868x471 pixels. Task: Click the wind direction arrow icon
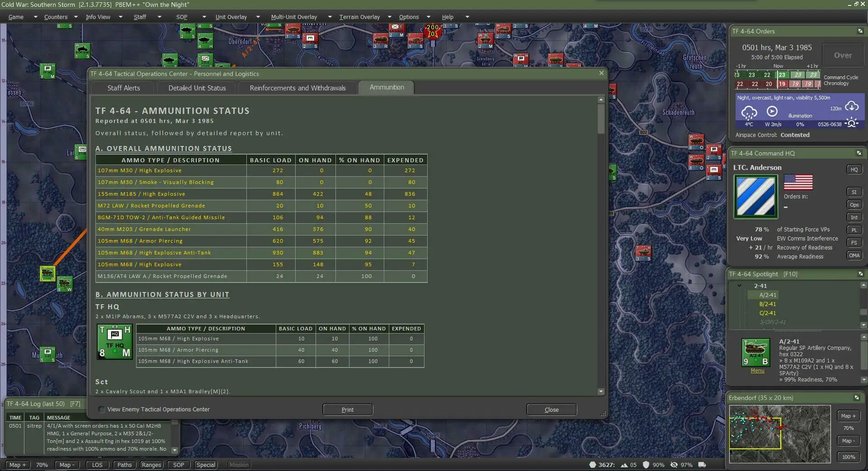click(x=772, y=111)
